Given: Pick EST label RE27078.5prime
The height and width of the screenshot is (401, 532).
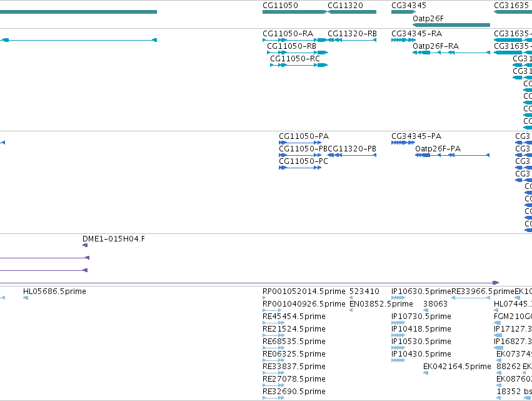Looking at the screenshot, I should 294,379.
